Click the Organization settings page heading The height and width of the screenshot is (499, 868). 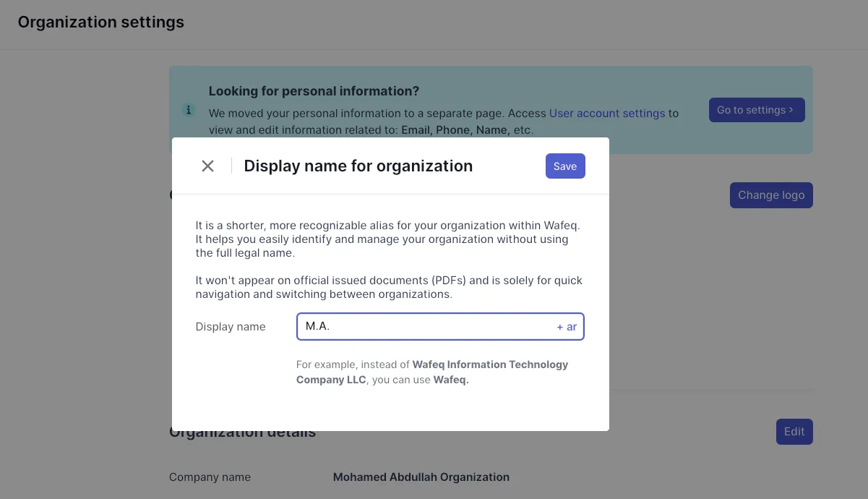pyautogui.click(x=100, y=22)
